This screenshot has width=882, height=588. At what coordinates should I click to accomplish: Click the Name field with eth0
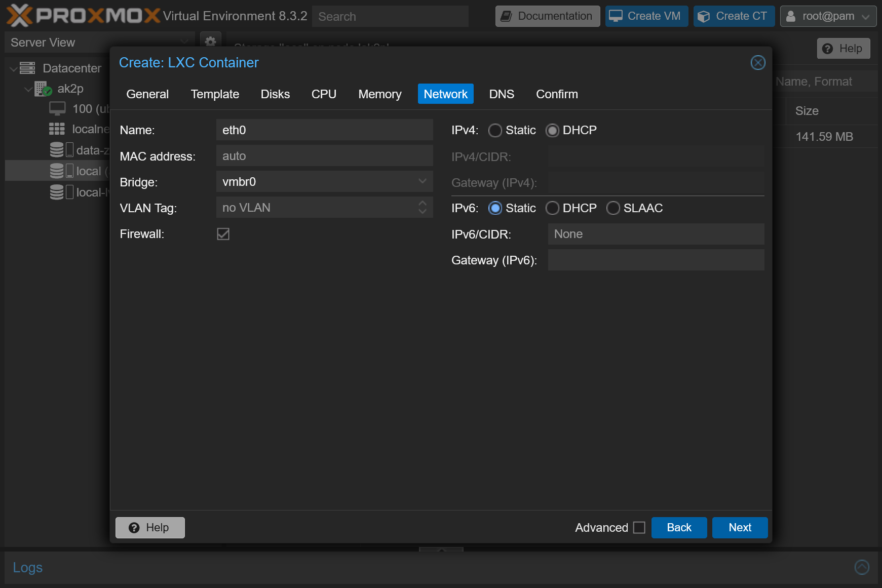(324, 130)
